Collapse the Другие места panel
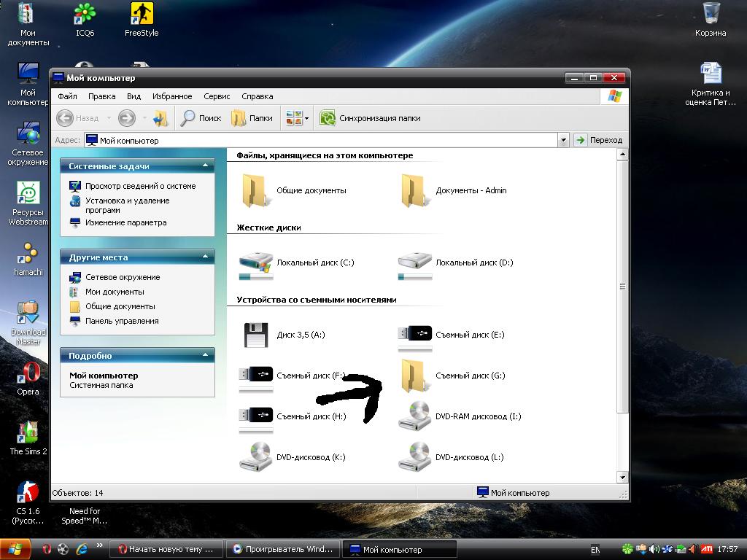 [x=206, y=257]
